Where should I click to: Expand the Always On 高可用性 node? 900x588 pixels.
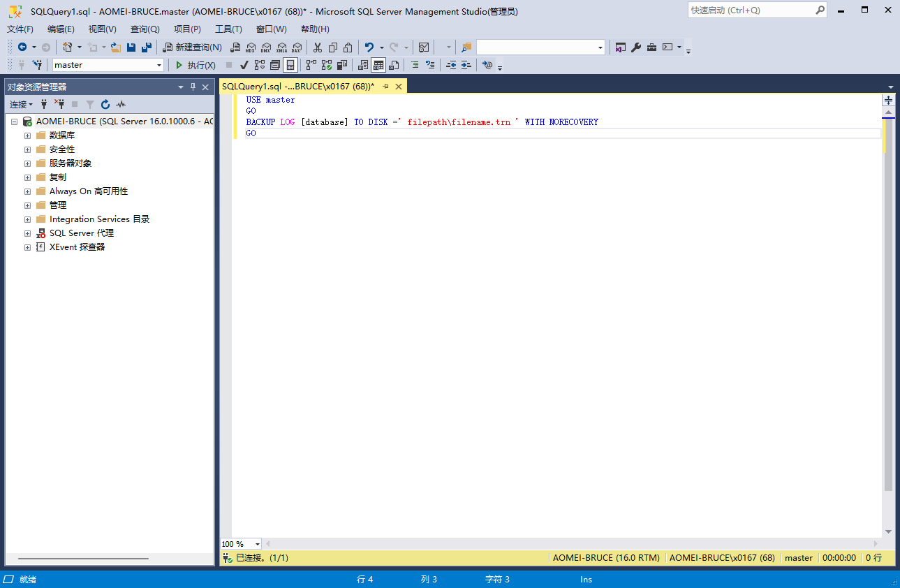point(27,191)
